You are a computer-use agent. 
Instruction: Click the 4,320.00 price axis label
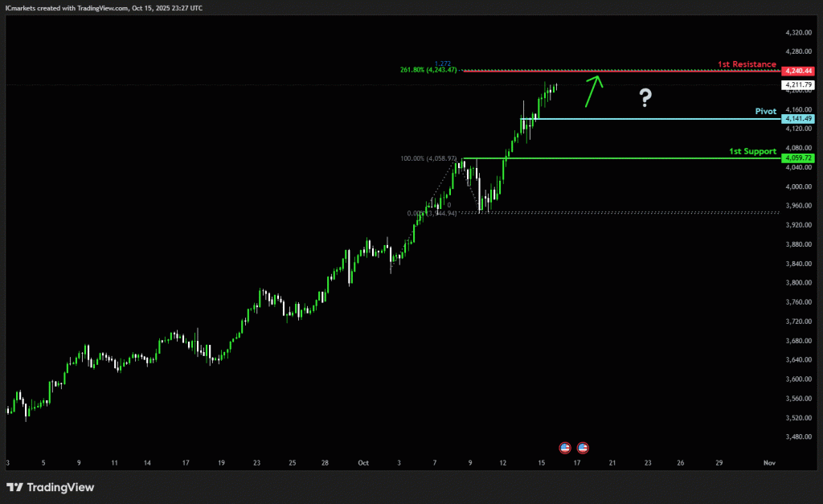[x=797, y=32]
